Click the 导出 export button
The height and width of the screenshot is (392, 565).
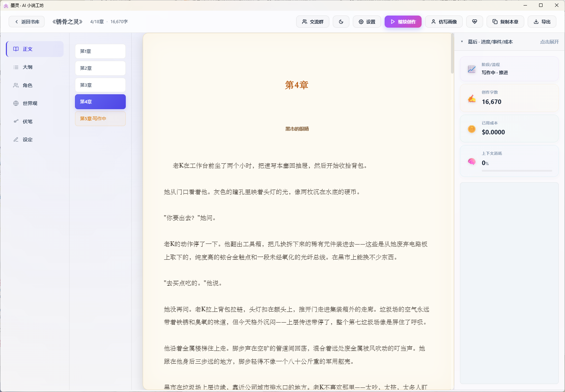[542, 22]
